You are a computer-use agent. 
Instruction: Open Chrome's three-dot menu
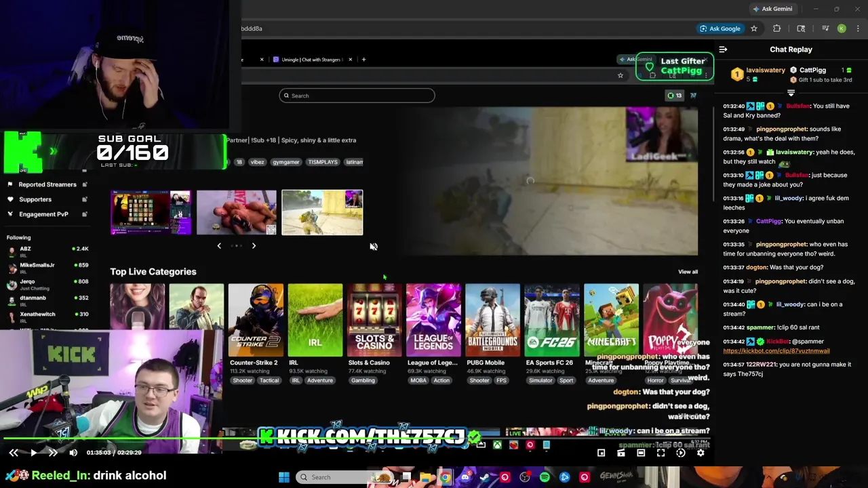859,28
